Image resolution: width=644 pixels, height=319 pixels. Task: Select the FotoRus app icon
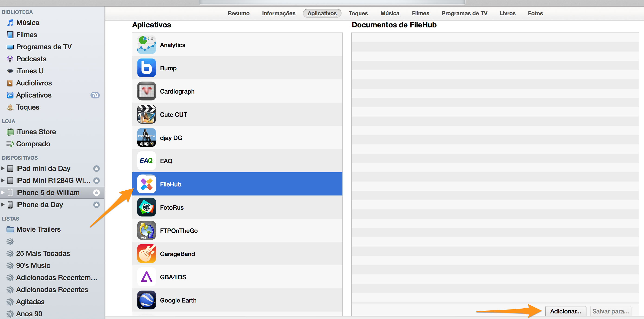coord(146,207)
